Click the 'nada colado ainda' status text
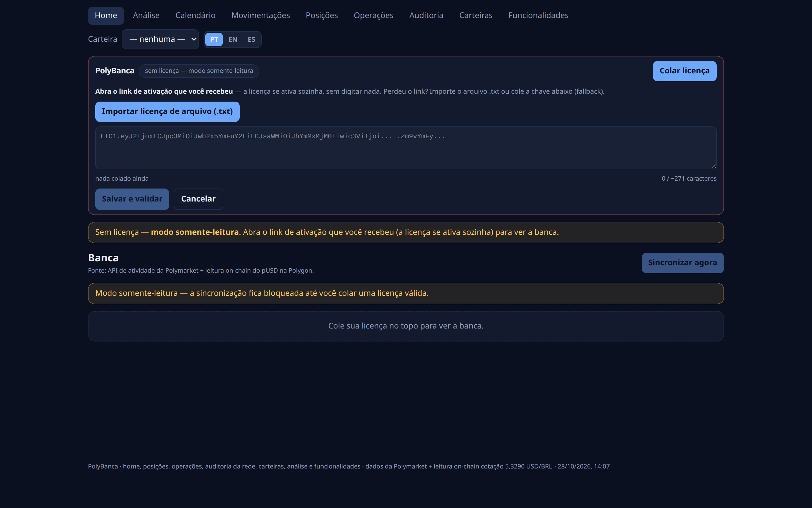 click(x=122, y=178)
